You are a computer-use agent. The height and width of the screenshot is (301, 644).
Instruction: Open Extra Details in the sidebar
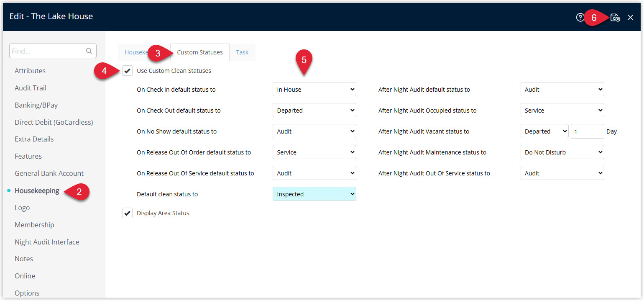pyautogui.click(x=34, y=139)
